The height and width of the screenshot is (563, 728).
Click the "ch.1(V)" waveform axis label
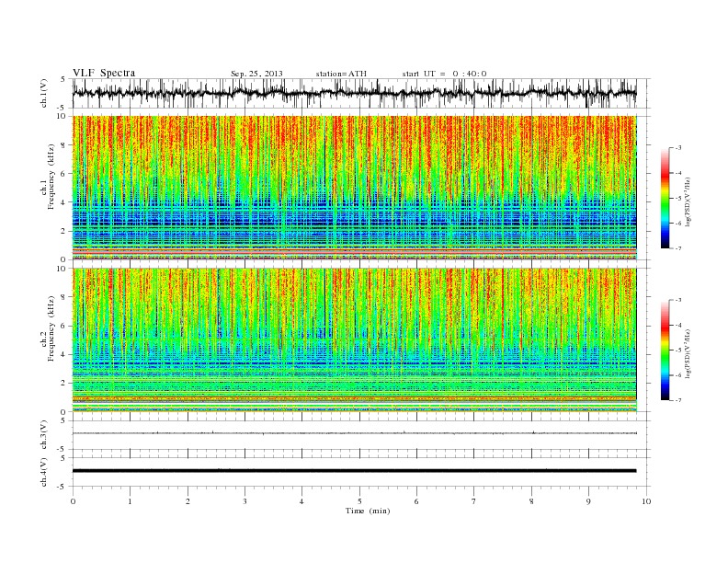click(44, 93)
